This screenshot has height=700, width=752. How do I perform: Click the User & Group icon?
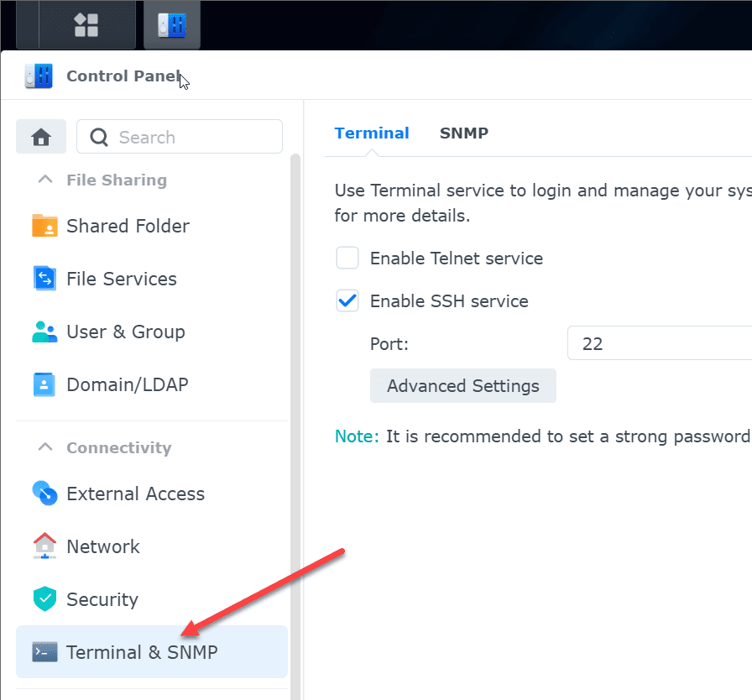44,332
